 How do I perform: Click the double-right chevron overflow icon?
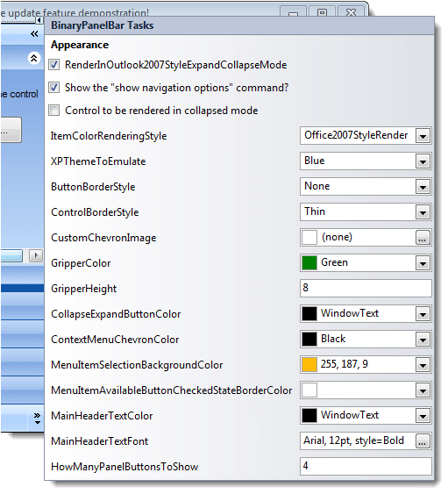37,418
